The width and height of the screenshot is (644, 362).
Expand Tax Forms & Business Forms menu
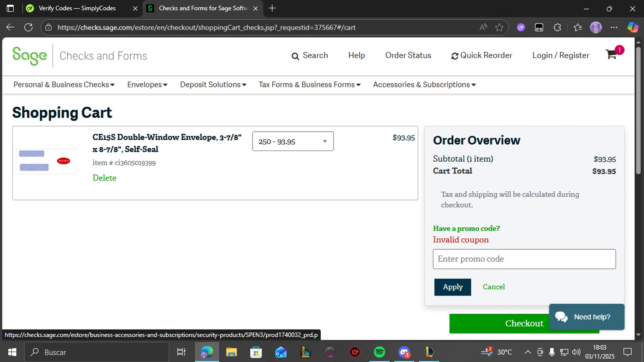click(x=310, y=84)
